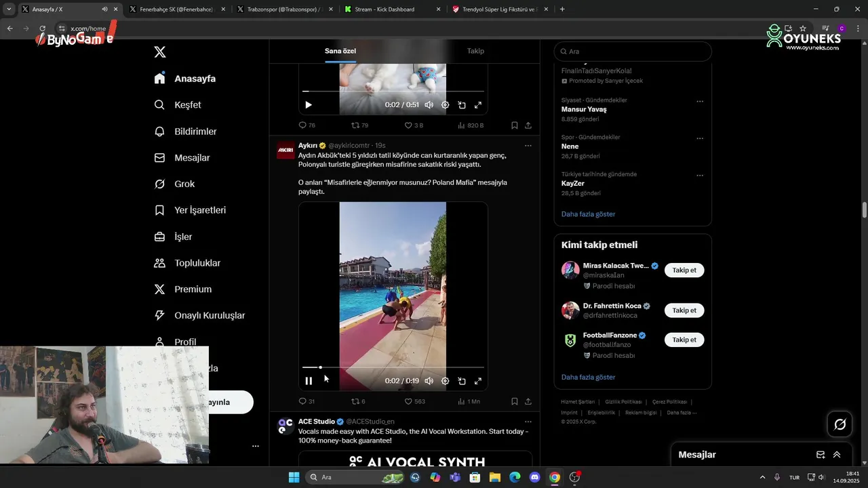The image size is (868, 488).
Task: Open Grok from the sidebar
Action: tap(174, 184)
